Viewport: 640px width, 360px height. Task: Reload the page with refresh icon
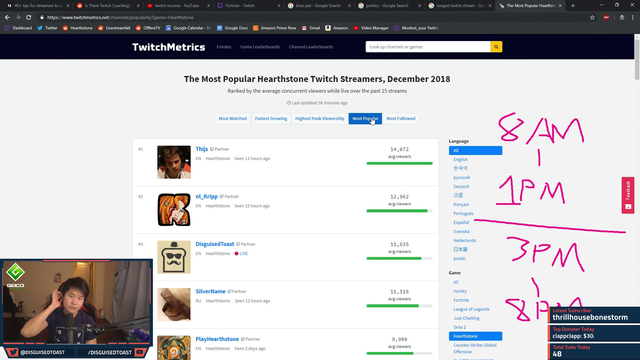[x=29, y=18]
